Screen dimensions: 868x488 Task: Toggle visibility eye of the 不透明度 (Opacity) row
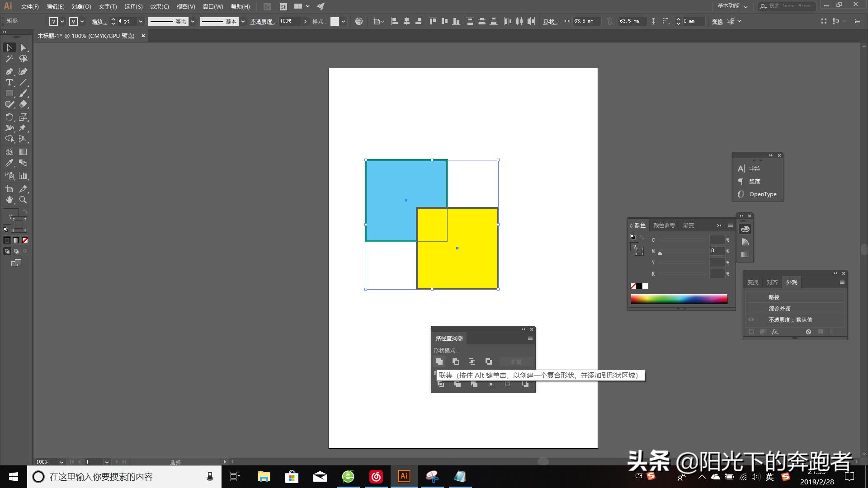(751, 319)
